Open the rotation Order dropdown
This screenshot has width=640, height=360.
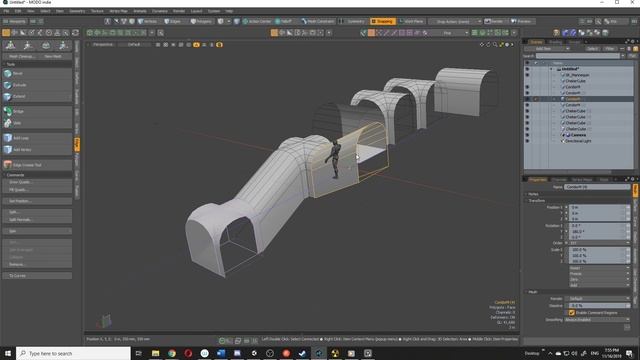[599, 243]
